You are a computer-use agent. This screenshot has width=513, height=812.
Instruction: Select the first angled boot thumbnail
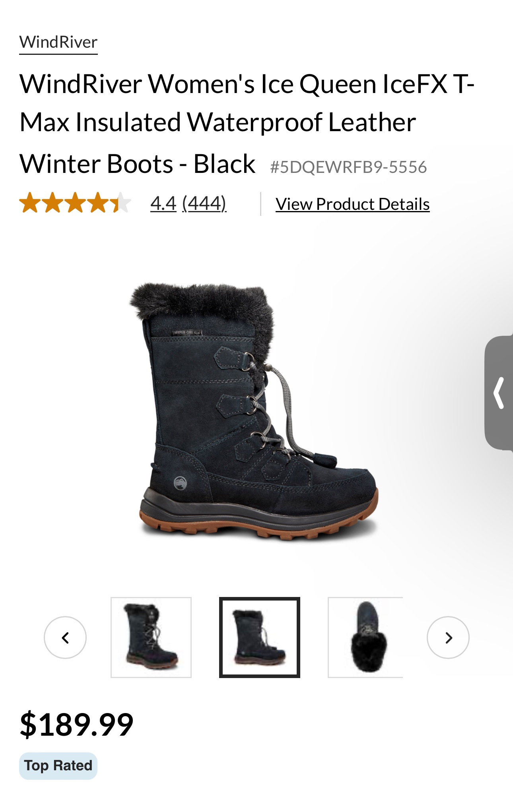[x=151, y=638]
